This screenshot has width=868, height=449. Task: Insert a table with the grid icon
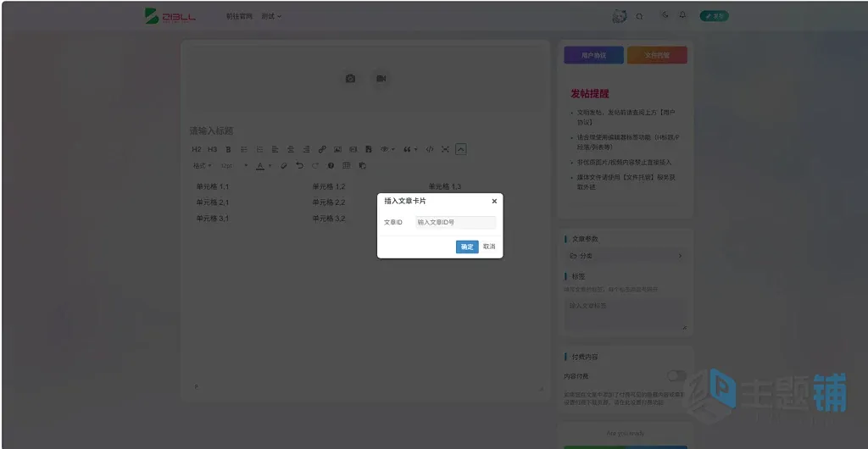pyautogui.click(x=347, y=165)
